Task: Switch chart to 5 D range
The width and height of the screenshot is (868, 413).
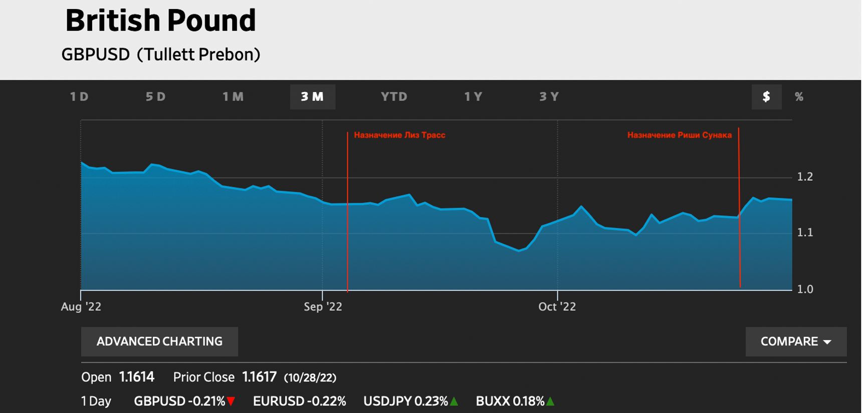Action: tap(155, 97)
